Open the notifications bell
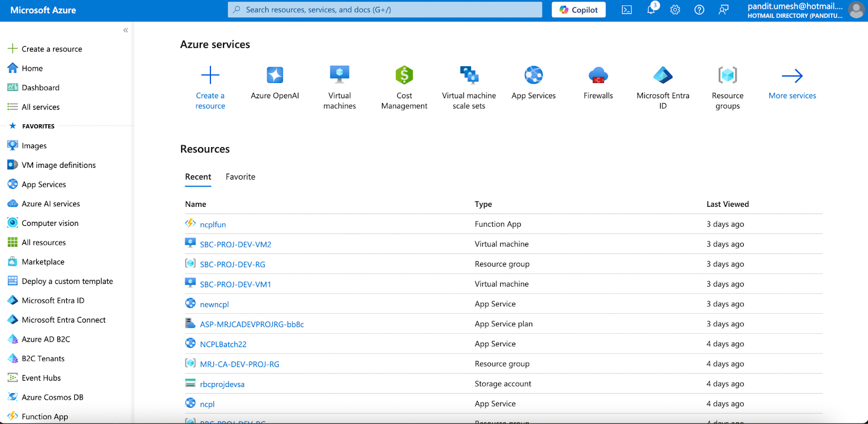The width and height of the screenshot is (868, 424). [x=651, y=10]
